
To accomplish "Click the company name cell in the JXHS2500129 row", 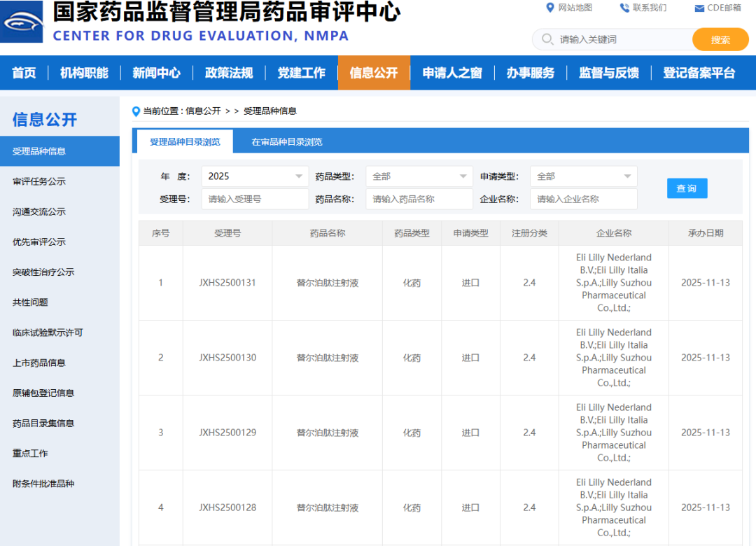I will 614,433.
